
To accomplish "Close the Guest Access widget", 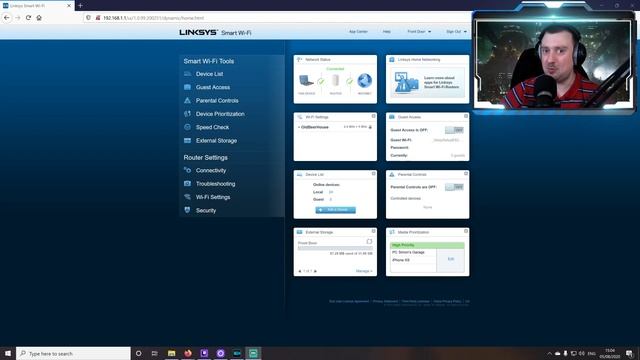I will 466,116.
